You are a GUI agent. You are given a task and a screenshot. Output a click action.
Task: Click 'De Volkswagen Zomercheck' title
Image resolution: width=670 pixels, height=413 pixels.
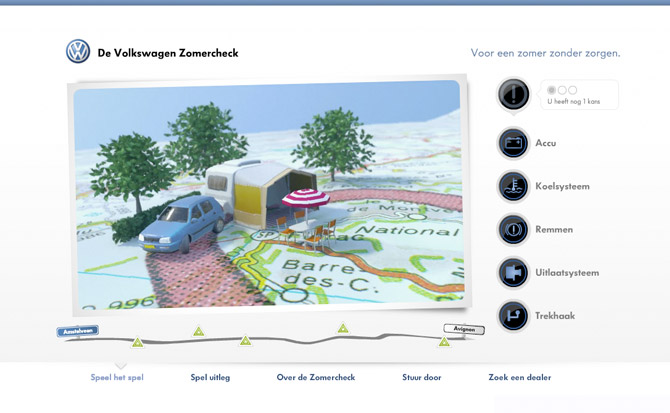point(168,53)
